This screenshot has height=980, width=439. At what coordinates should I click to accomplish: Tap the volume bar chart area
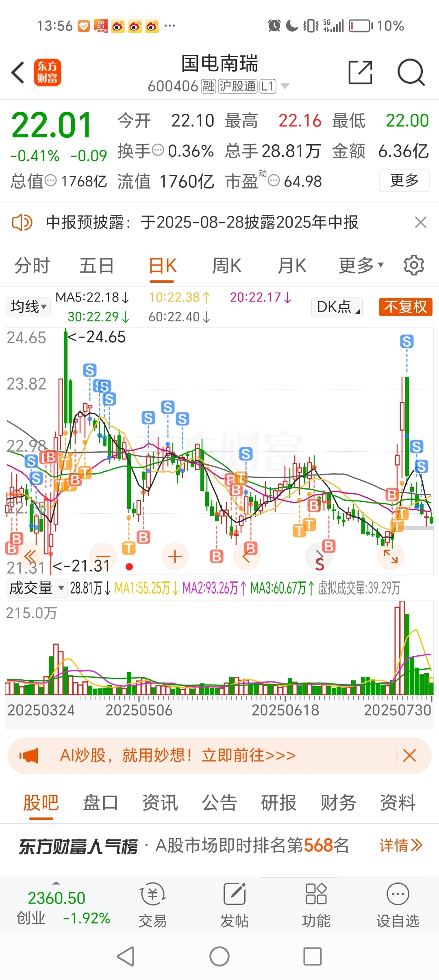coord(219,648)
